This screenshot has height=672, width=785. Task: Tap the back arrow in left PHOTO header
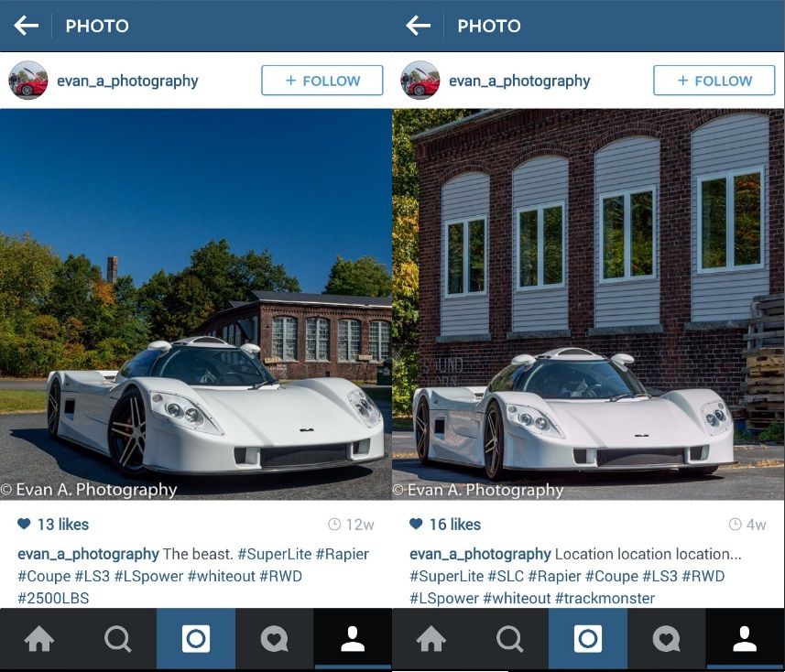tap(26, 26)
